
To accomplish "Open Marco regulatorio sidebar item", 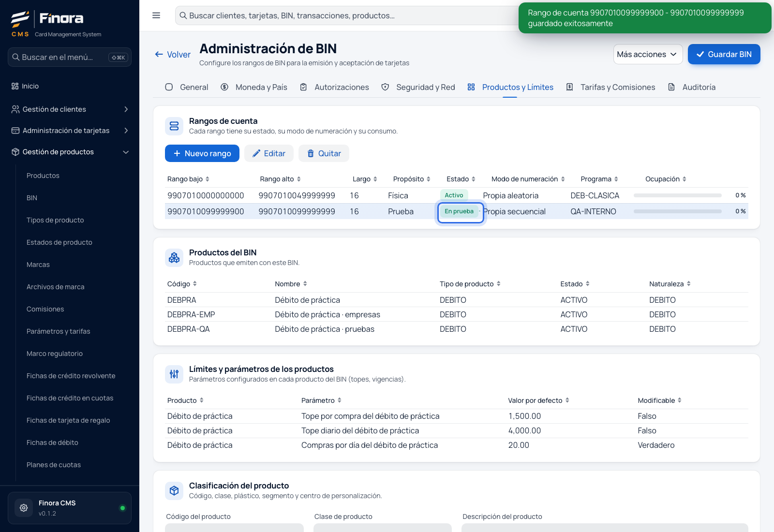I will [x=55, y=354].
